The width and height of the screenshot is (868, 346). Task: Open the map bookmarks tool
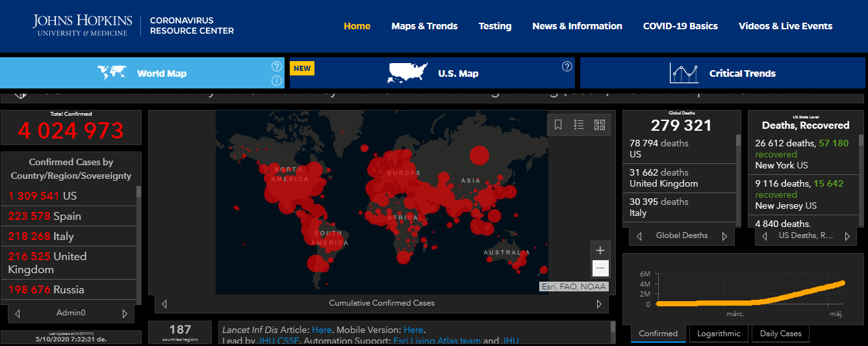point(558,124)
